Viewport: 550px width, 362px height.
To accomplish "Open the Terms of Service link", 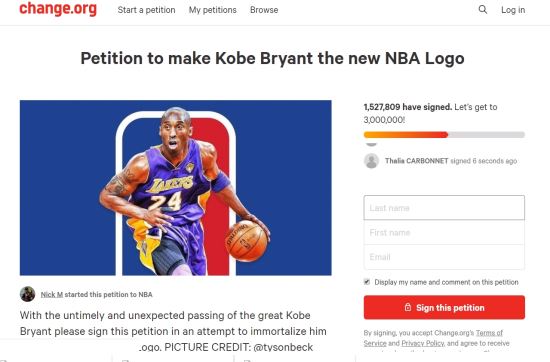I will (x=489, y=333).
